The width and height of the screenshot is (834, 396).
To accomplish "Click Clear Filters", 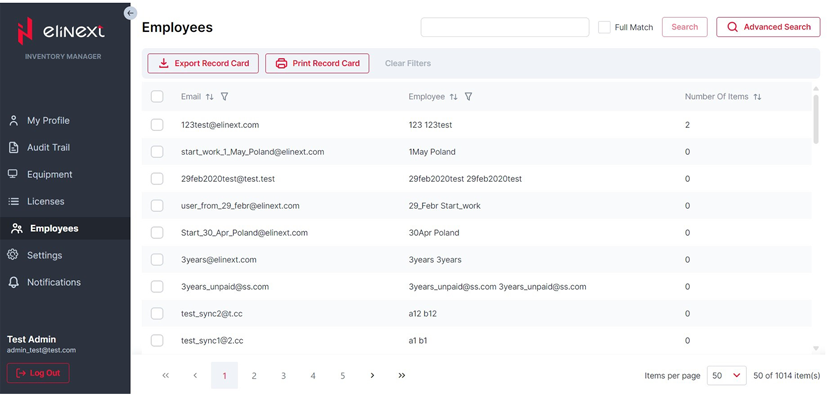I will click(408, 63).
